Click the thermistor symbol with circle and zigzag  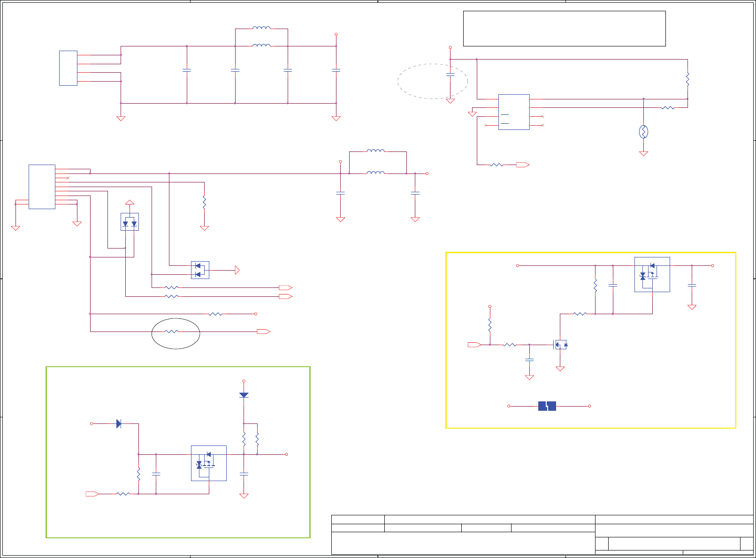pyautogui.click(x=643, y=132)
